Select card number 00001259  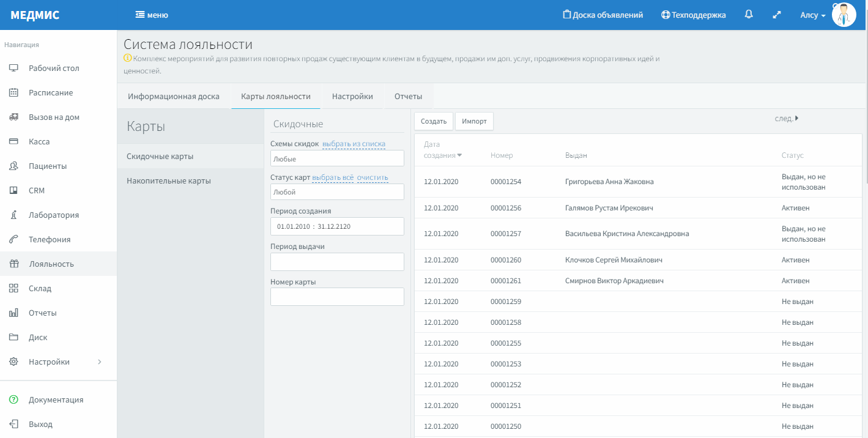tap(506, 302)
